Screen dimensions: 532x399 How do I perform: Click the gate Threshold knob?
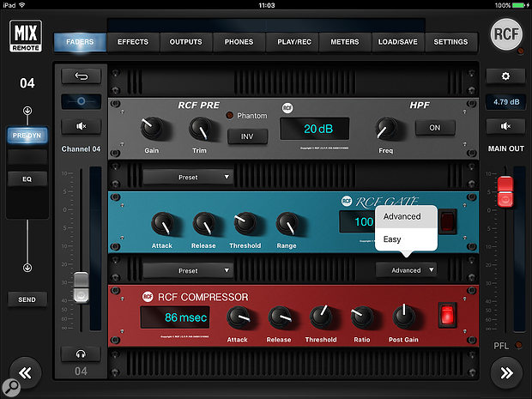(245, 224)
